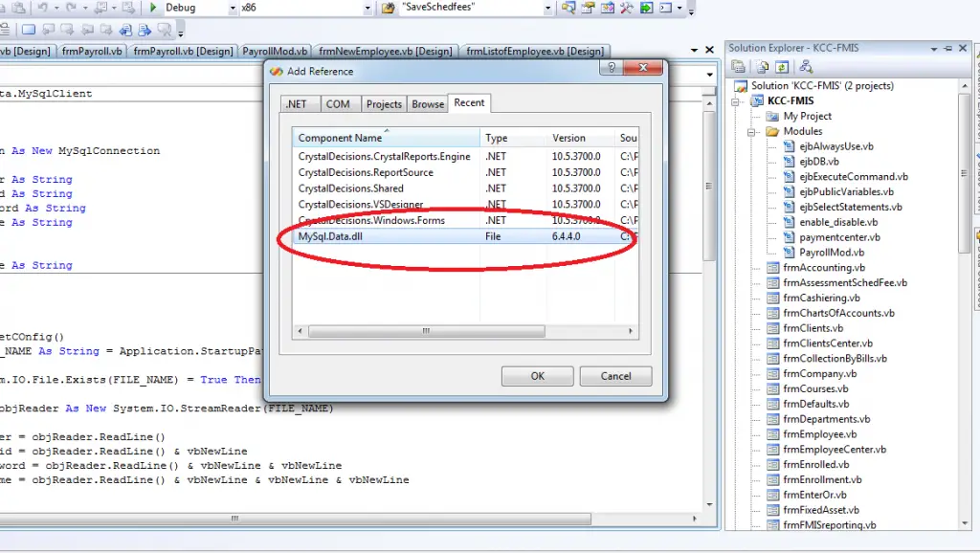Click the Undo arrow on the toolbar
This screenshot has height=553, width=980.
pos(43,8)
